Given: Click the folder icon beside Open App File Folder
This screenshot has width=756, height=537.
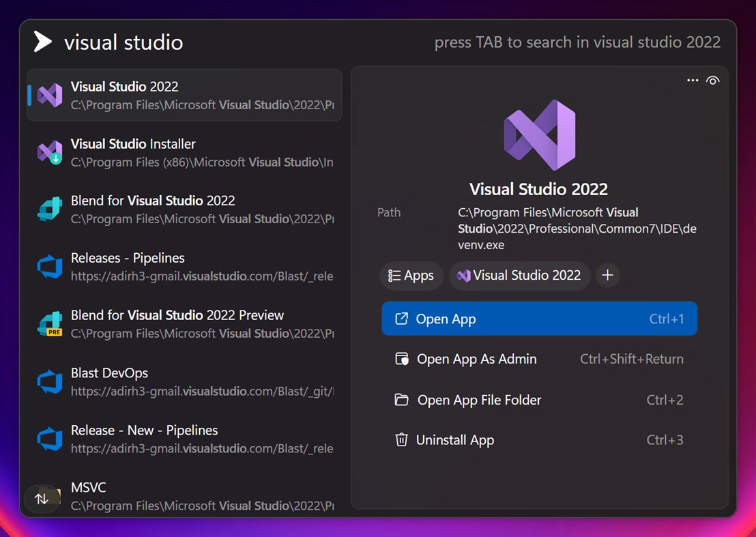Looking at the screenshot, I should pyautogui.click(x=402, y=400).
